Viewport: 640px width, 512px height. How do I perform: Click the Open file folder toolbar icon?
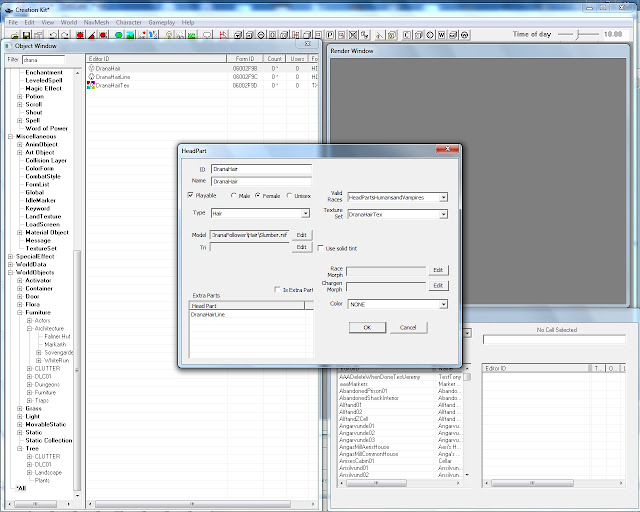(15, 35)
